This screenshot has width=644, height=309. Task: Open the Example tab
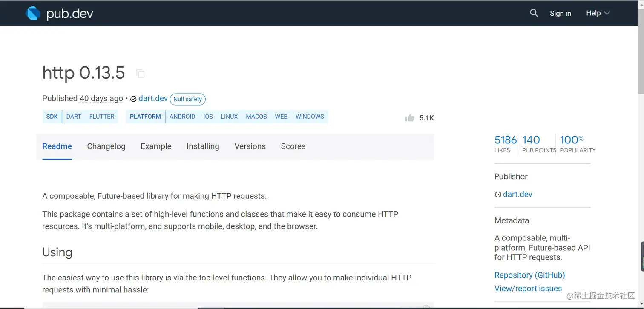(x=156, y=146)
